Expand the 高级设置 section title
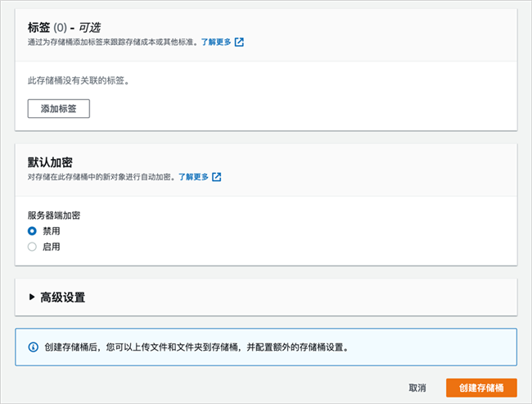The height and width of the screenshot is (404, 532). (63, 297)
